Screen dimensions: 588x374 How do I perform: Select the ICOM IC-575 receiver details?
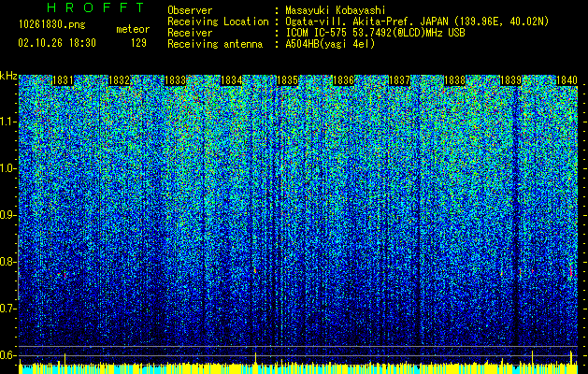click(x=375, y=33)
